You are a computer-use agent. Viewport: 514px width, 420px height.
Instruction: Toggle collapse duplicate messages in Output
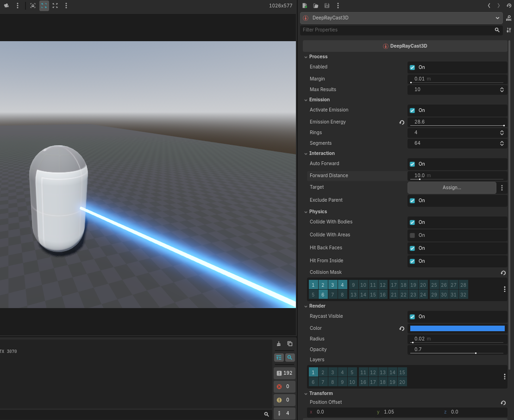point(278,357)
